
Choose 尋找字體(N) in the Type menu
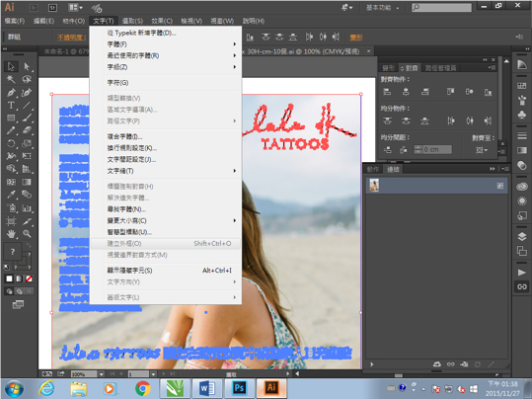pos(166,209)
